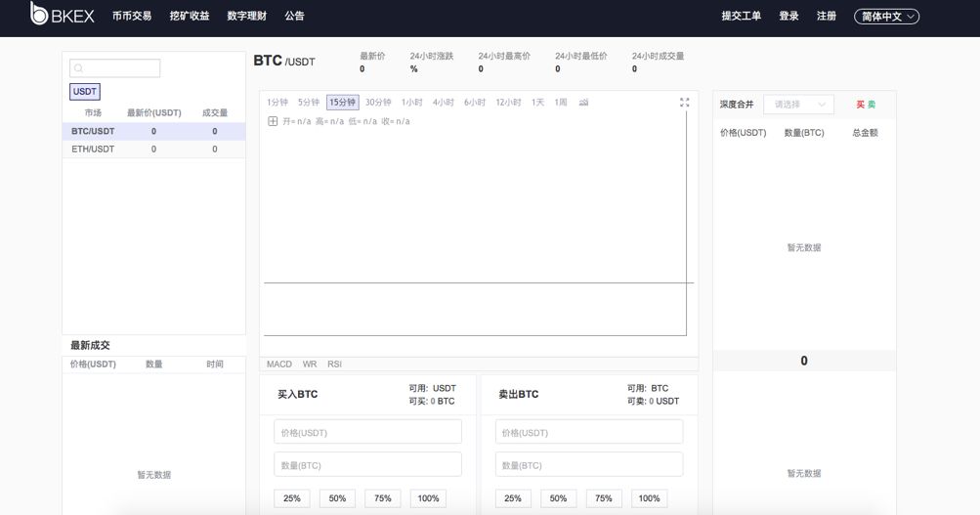Viewport: 980px width, 515px height.
Task: Click the BTC /USDT pair heading
Action: [284, 61]
